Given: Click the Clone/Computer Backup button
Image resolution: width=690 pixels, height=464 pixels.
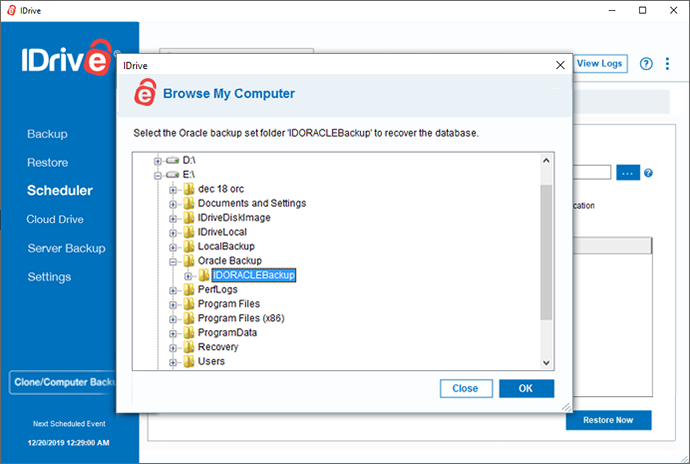Looking at the screenshot, I should click(x=63, y=382).
